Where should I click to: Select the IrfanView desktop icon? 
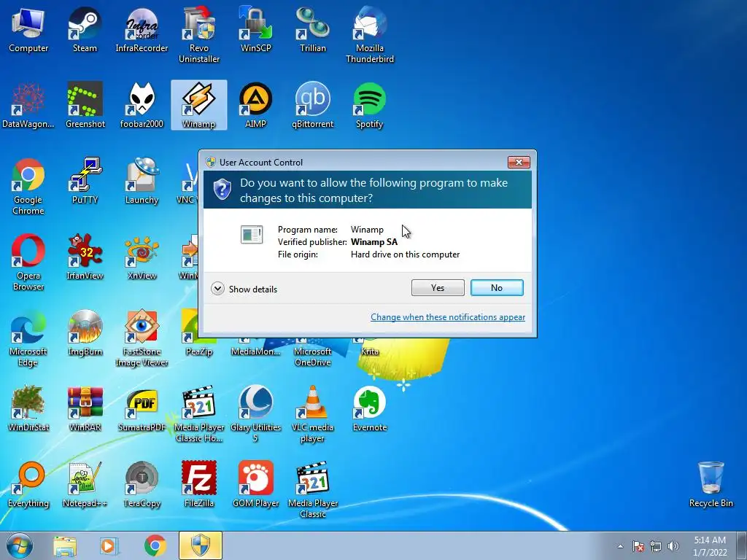point(85,257)
